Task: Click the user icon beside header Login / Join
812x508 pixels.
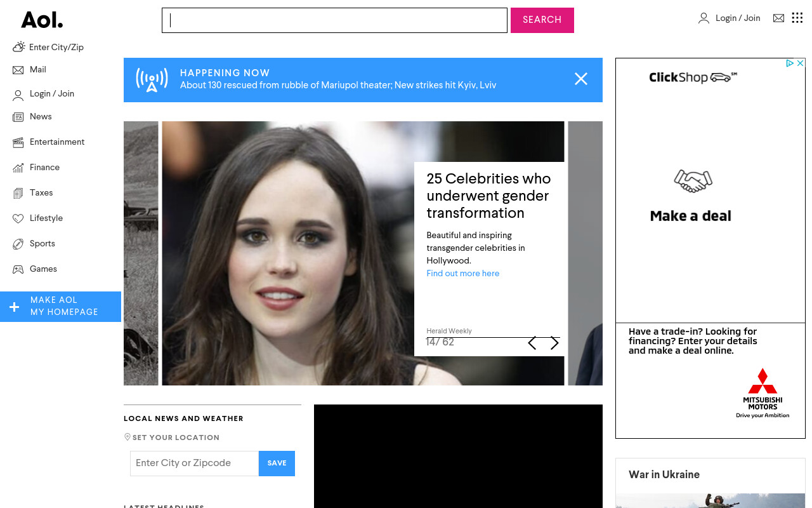Action: coord(704,18)
